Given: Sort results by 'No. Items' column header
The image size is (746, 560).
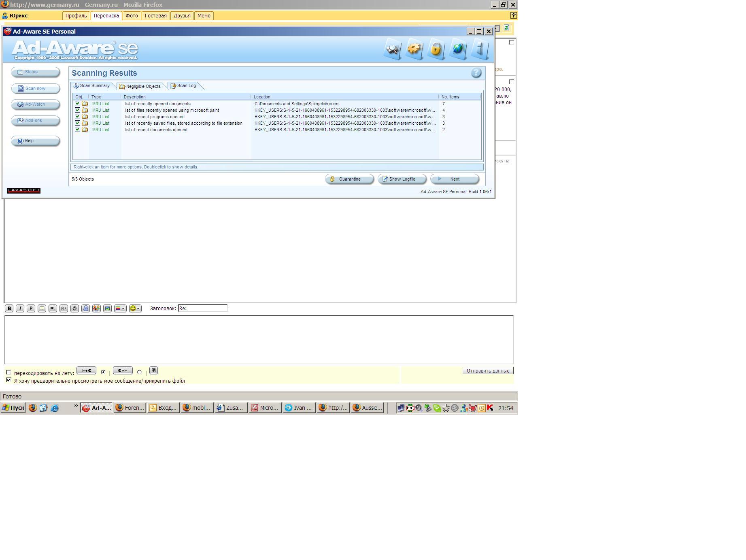Looking at the screenshot, I should [460, 97].
